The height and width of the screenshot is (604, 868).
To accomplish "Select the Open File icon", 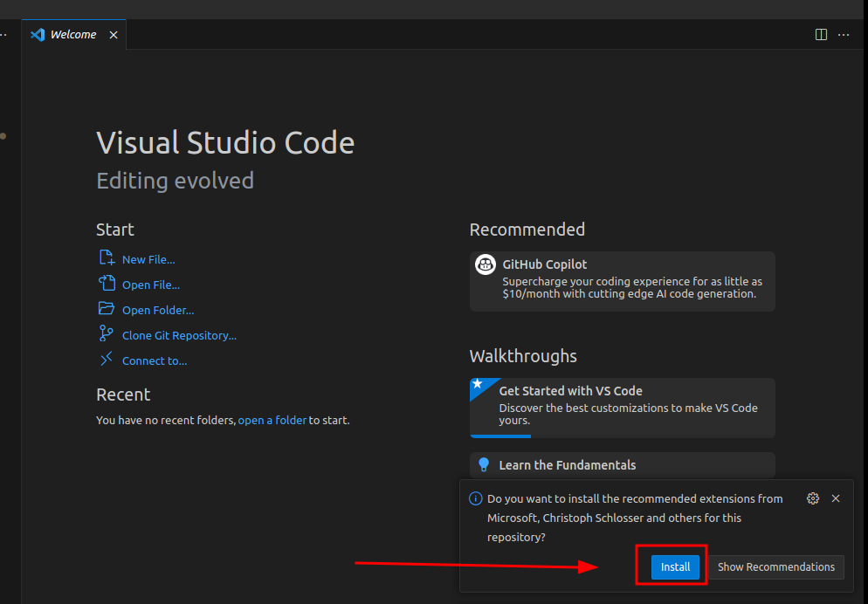I will click(x=107, y=284).
